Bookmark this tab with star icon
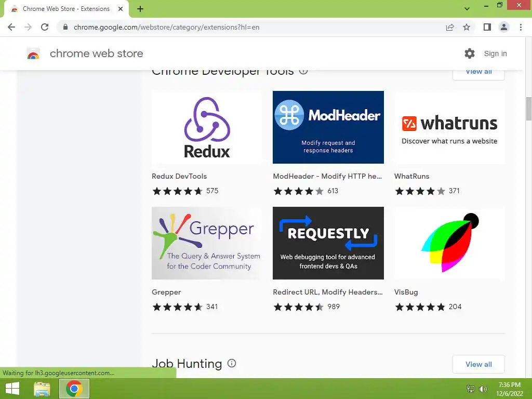 (467, 27)
